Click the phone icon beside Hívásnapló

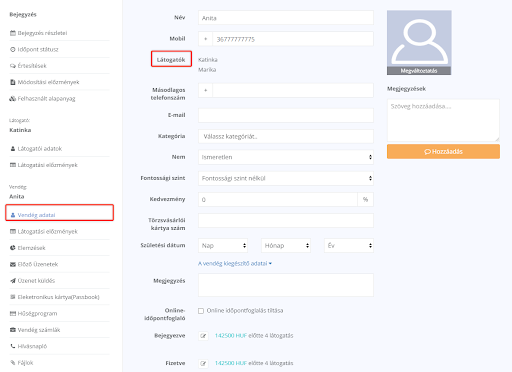pyautogui.click(x=13, y=346)
